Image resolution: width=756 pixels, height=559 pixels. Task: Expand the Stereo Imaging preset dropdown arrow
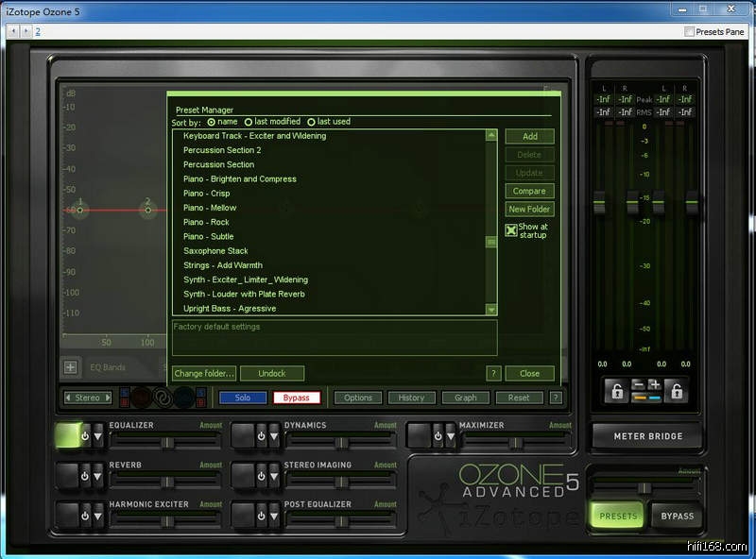point(274,476)
